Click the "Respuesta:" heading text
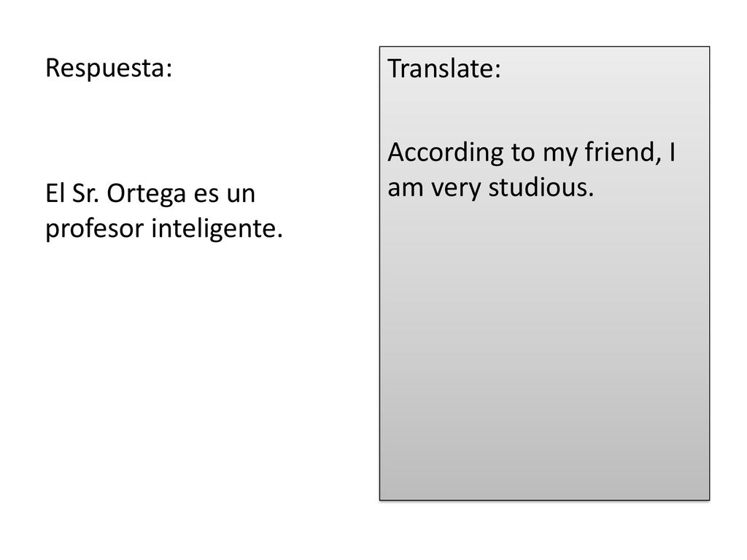This screenshot has height=560, width=747. [109, 68]
